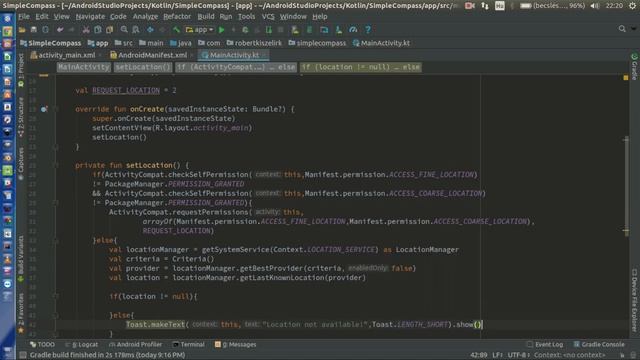Click the Save All toolbar icon

(33, 30)
